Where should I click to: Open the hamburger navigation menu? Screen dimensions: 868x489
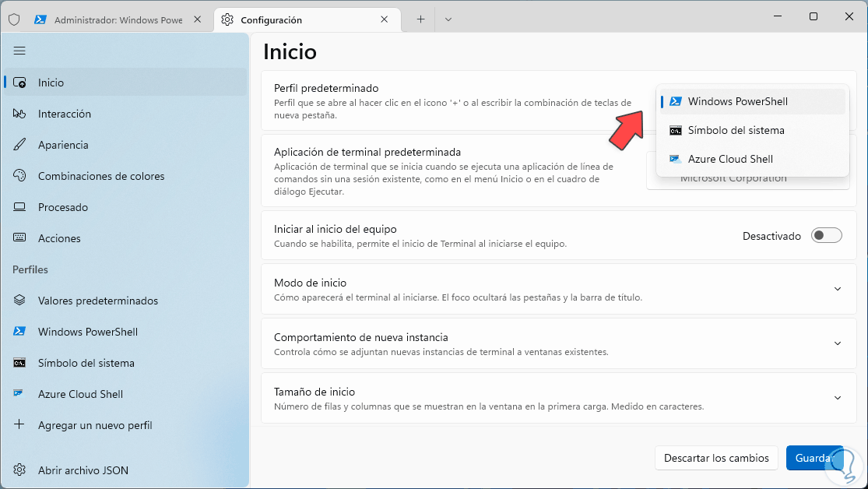pyautogui.click(x=19, y=51)
